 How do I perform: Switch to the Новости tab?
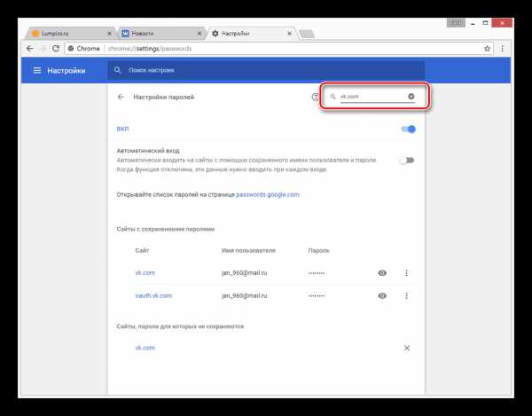(160, 33)
